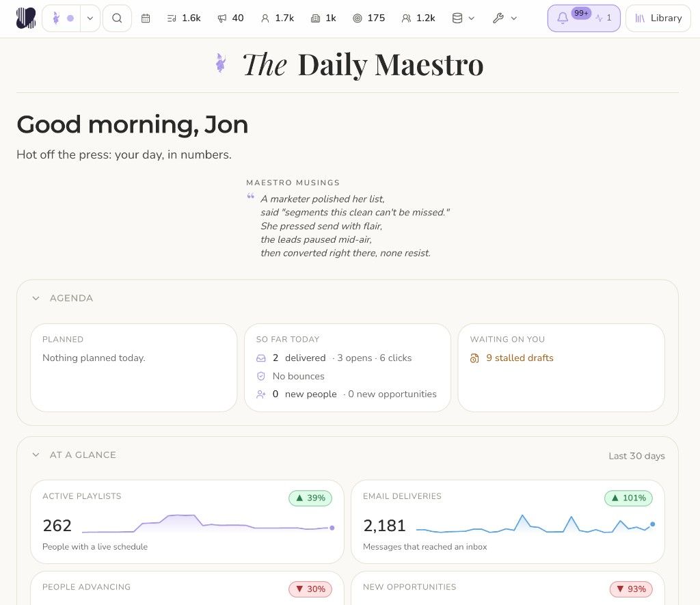Click the Maestro Musings quote mark icon
This screenshot has height=605, width=700.
[250, 196]
